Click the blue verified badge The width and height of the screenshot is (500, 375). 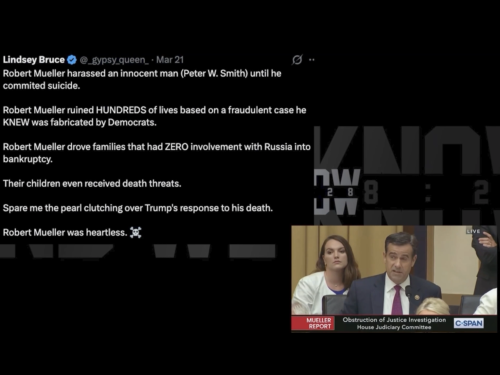[72, 60]
